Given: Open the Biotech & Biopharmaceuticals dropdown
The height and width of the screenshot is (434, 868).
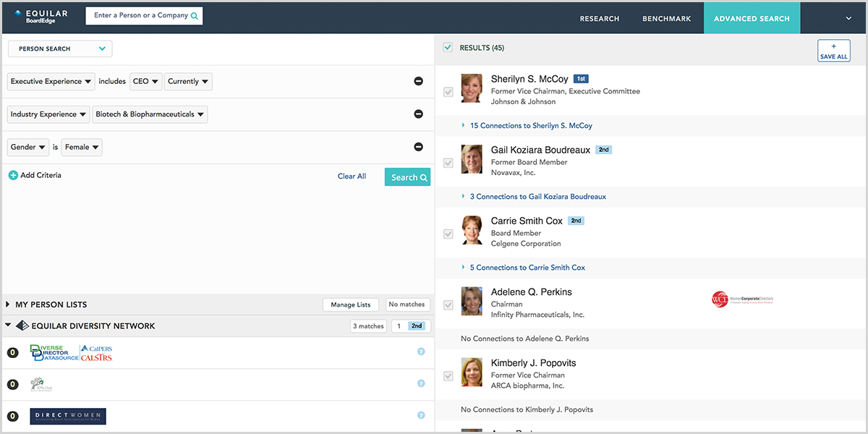Looking at the screenshot, I should (150, 114).
